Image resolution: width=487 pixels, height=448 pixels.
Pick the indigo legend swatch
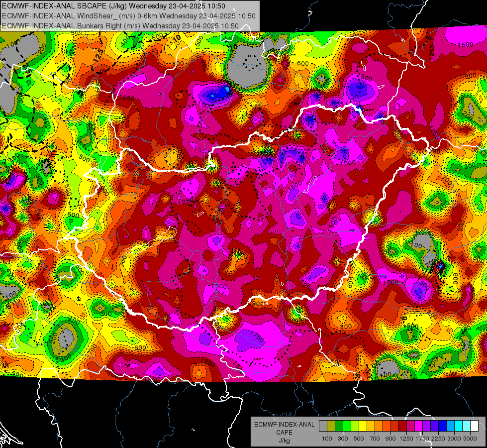pyautogui.click(x=434, y=426)
